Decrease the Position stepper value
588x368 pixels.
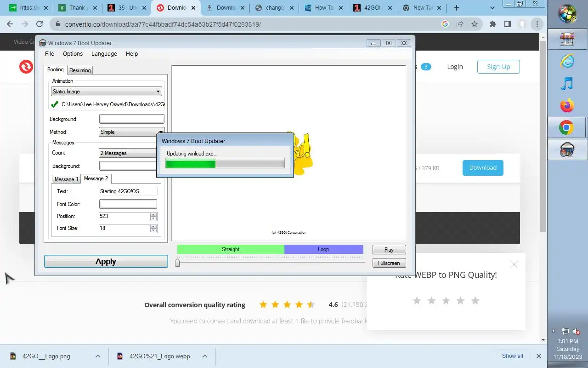(x=153, y=218)
